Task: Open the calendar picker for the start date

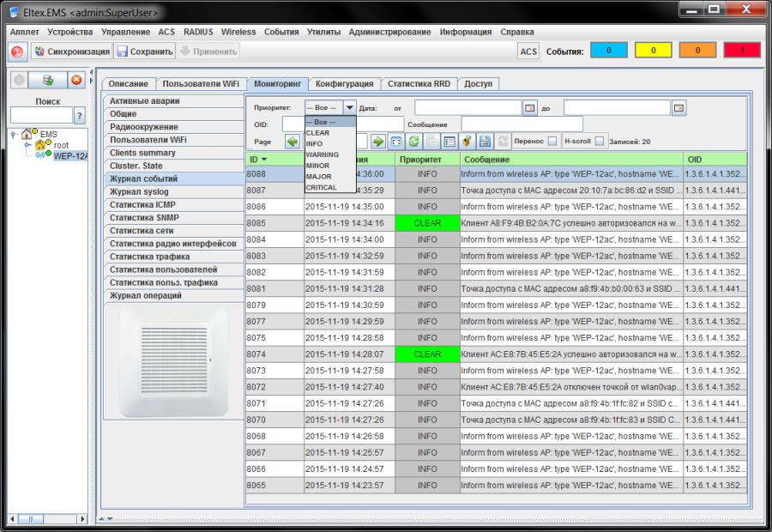Action: coord(530,108)
